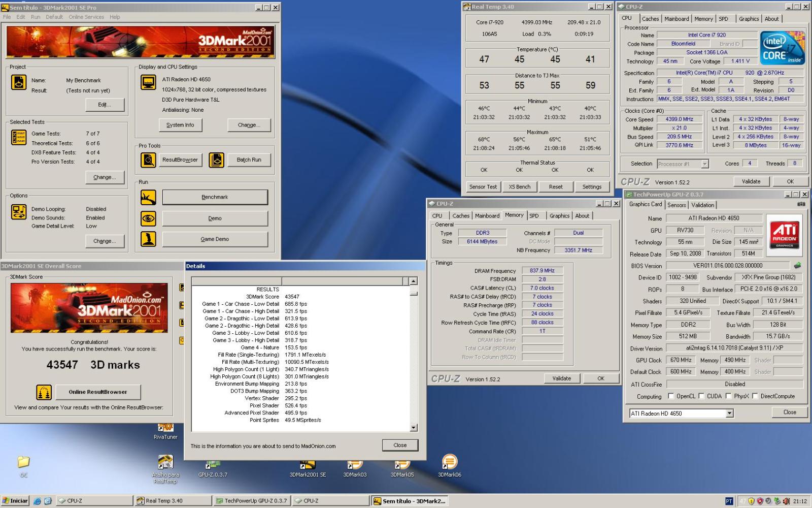Open the File menu in 3DMark2001
812x508 pixels.
tap(7, 17)
